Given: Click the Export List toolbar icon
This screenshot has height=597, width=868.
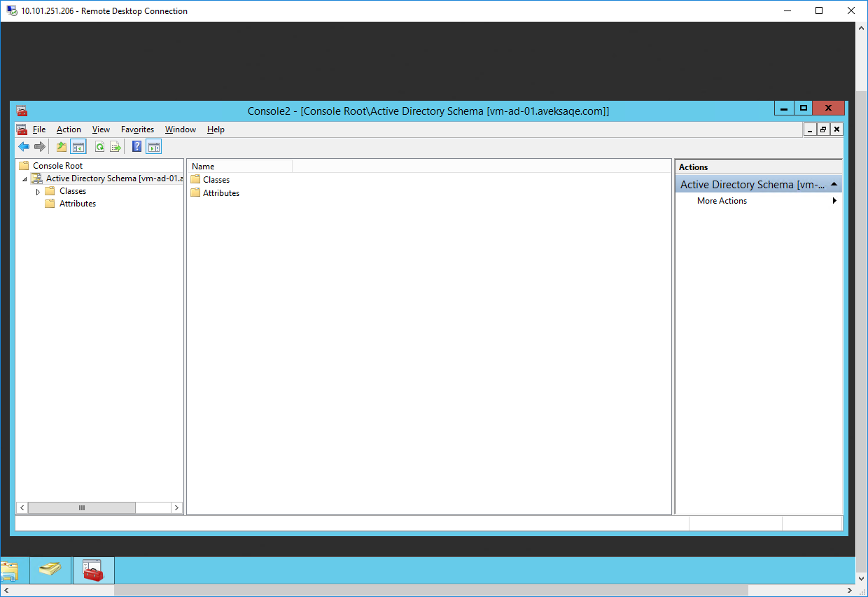Looking at the screenshot, I should (x=115, y=146).
